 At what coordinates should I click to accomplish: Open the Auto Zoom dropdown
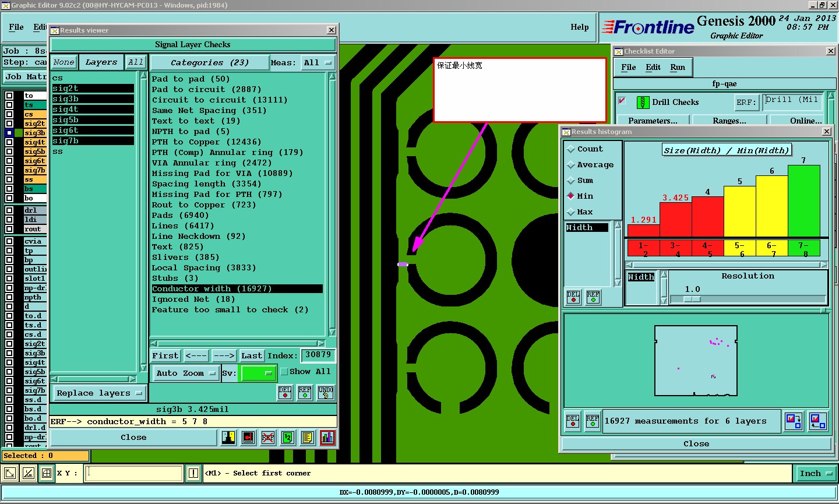pyautogui.click(x=186, y=373)
